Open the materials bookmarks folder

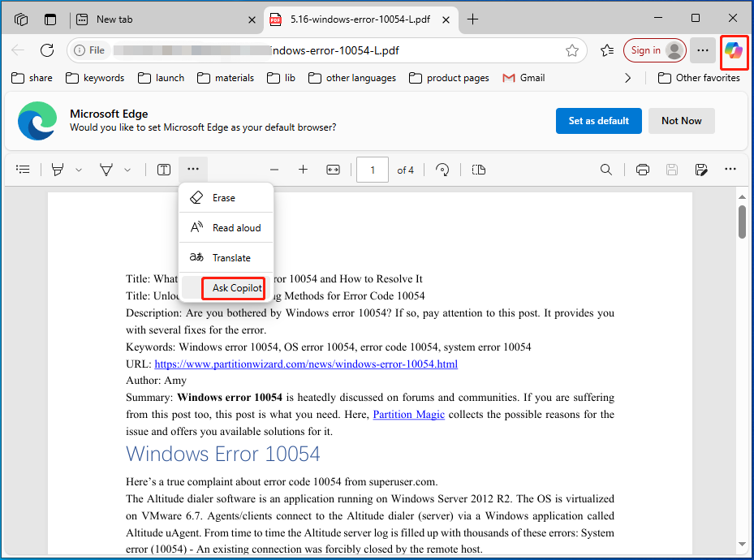226,78
